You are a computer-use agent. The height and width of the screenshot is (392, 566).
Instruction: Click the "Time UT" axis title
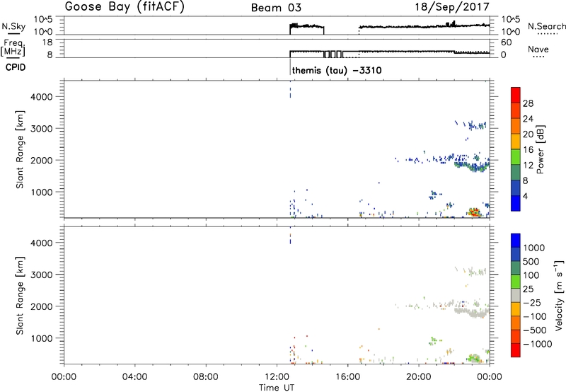(x=277, y=388)
